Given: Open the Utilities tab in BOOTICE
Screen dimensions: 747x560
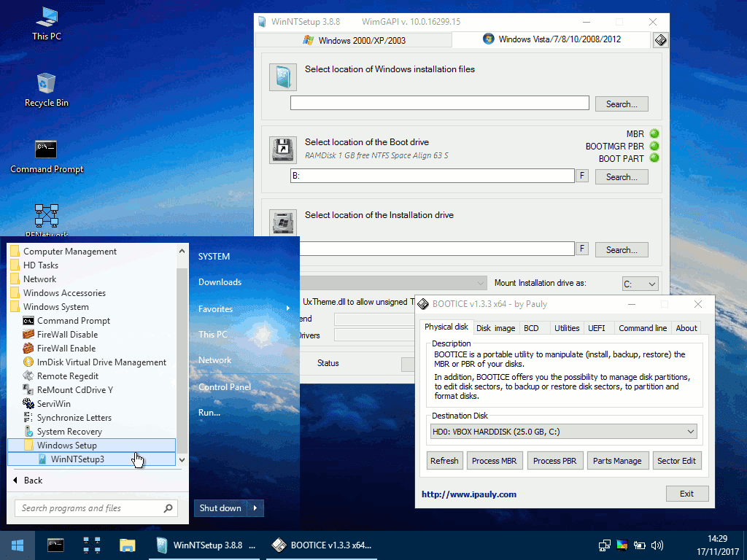Looking at the screenshot, I should point(566,328).
